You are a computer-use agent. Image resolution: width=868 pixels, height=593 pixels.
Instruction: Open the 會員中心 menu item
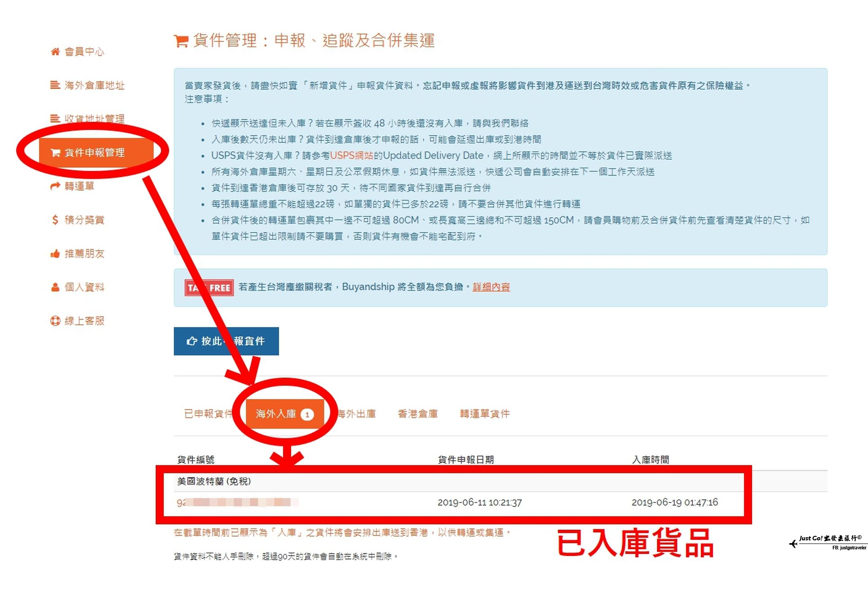(84, 52)
